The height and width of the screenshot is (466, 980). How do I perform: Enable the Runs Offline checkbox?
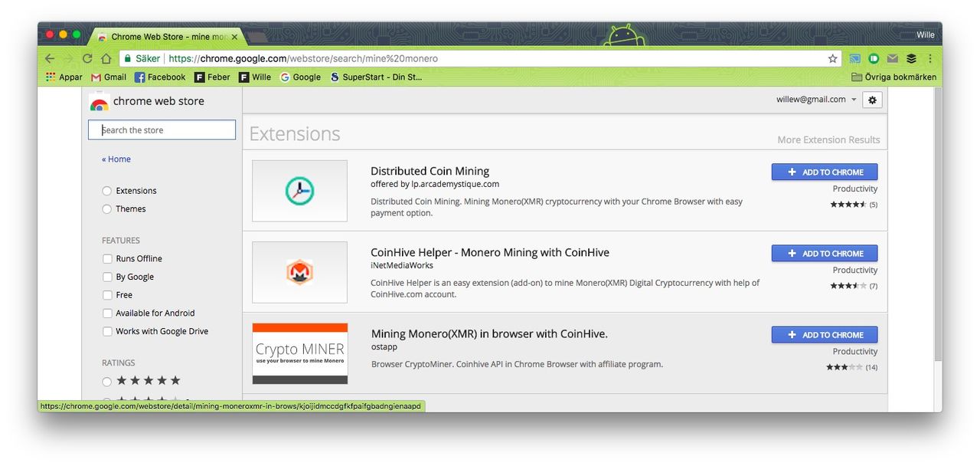pyautogui.click(x=107, y=259)
